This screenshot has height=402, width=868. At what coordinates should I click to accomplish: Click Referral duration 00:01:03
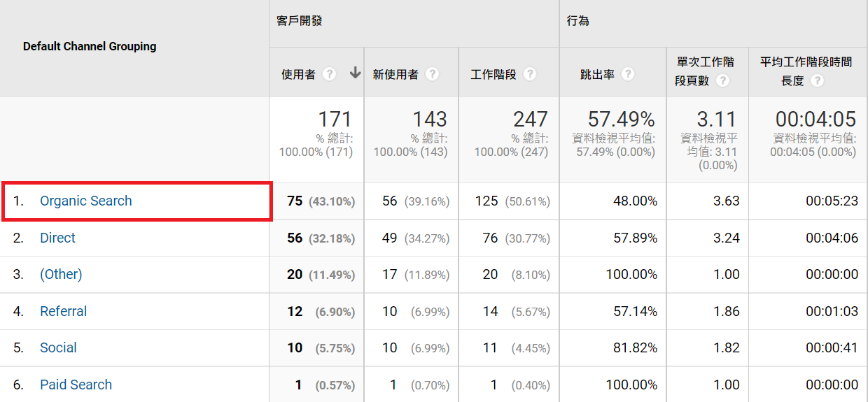[832, 311]
